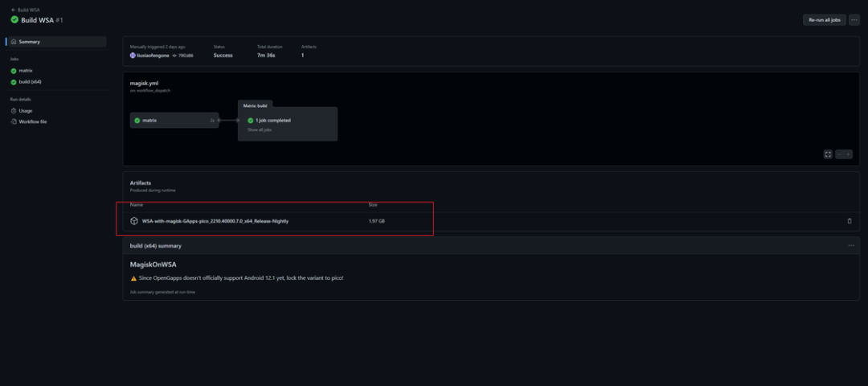Delete the WSA artifact using trash icon

[850, 221]
